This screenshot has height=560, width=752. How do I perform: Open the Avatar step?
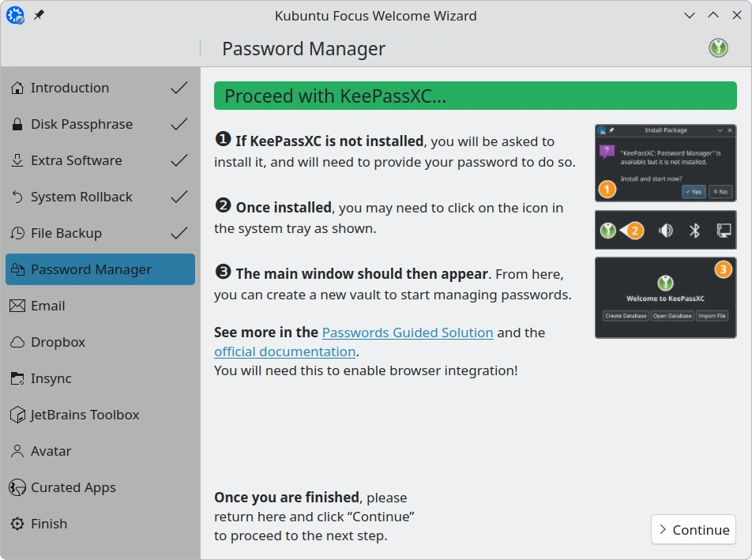100,451
